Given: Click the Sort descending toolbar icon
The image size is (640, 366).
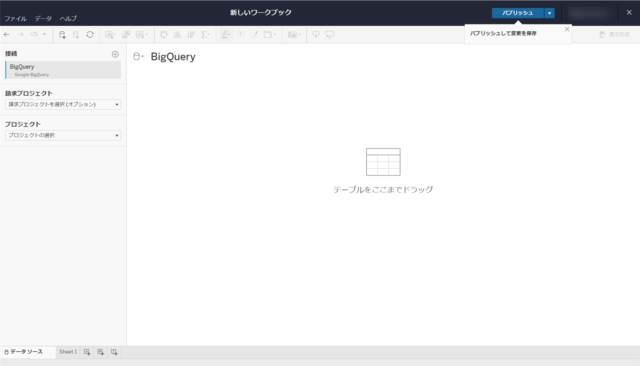Looking at the screenshot, I should (x=191, y=35).
